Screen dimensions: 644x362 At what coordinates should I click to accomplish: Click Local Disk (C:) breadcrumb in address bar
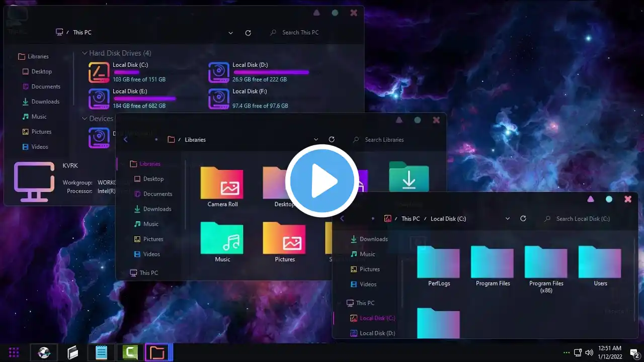point(448,219)
